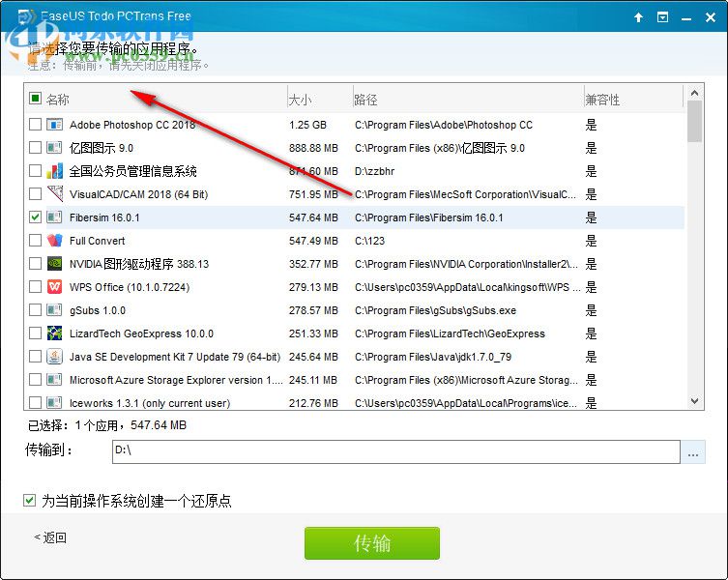The width and height of the screenshot is (728, 580).
Task: Click the 1.25 GB size cell
Action: (307, 125)
